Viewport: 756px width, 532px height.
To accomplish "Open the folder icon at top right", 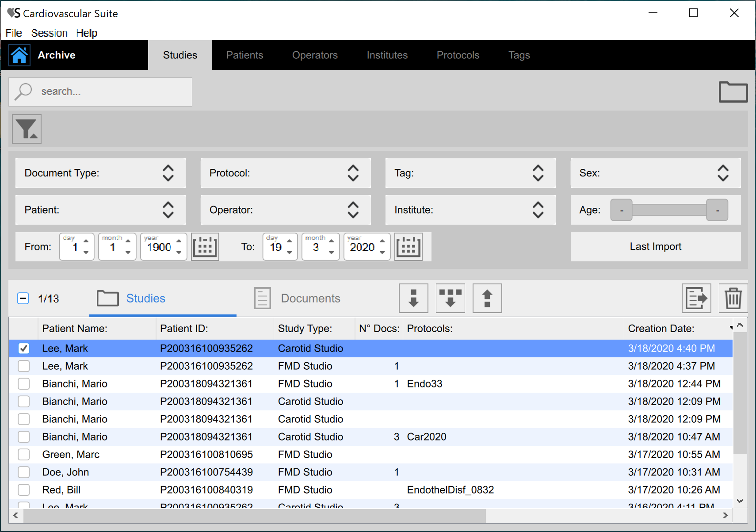I will click(733, 92).
